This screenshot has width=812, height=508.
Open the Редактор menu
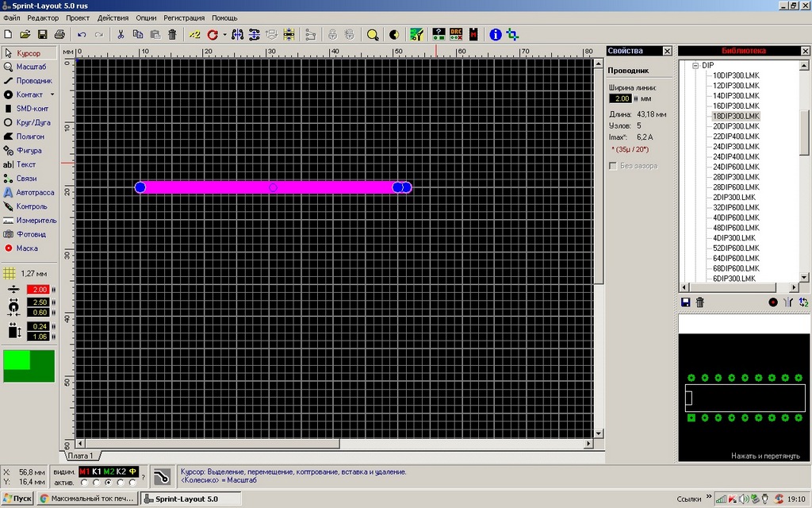42,17
